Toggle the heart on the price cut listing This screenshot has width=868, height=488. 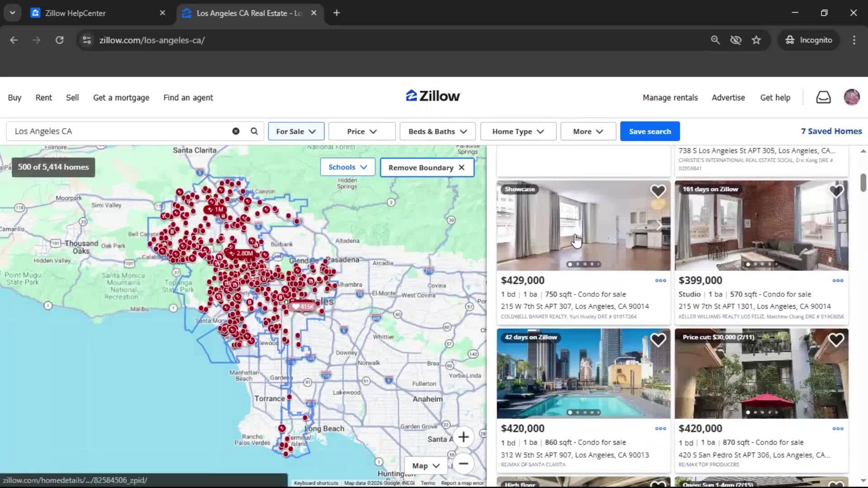coord(836,339)
